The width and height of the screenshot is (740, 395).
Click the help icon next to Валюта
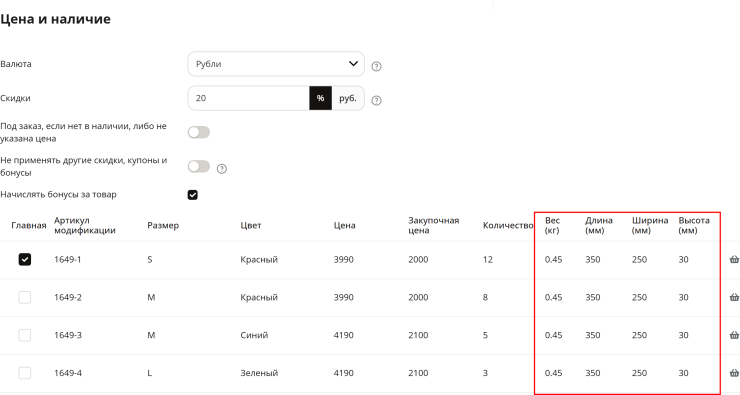pyautogui.click(x=376, y=67)
